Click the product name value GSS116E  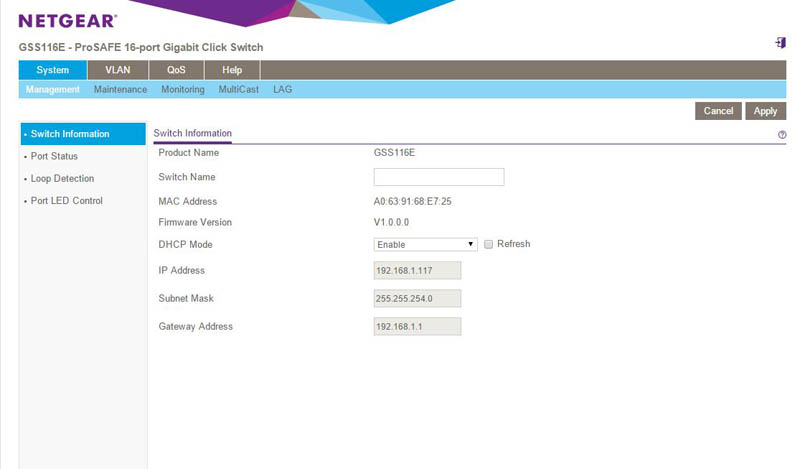click(394, 153)
